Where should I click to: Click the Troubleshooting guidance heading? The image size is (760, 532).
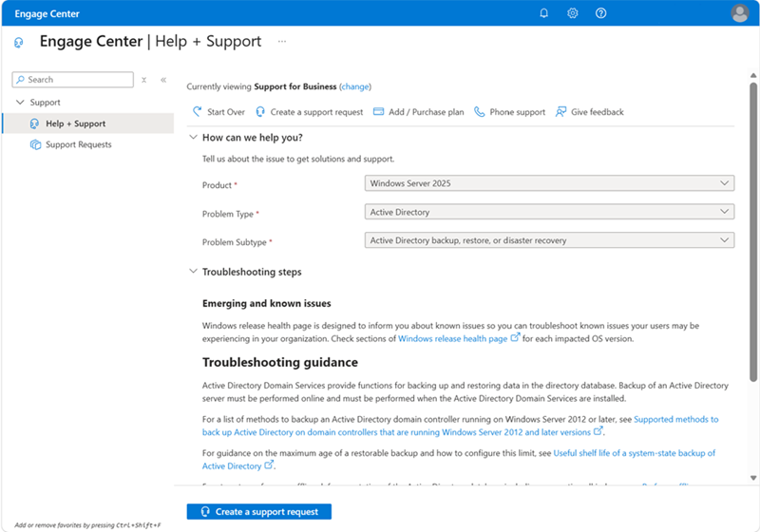(x=280, y=362)
